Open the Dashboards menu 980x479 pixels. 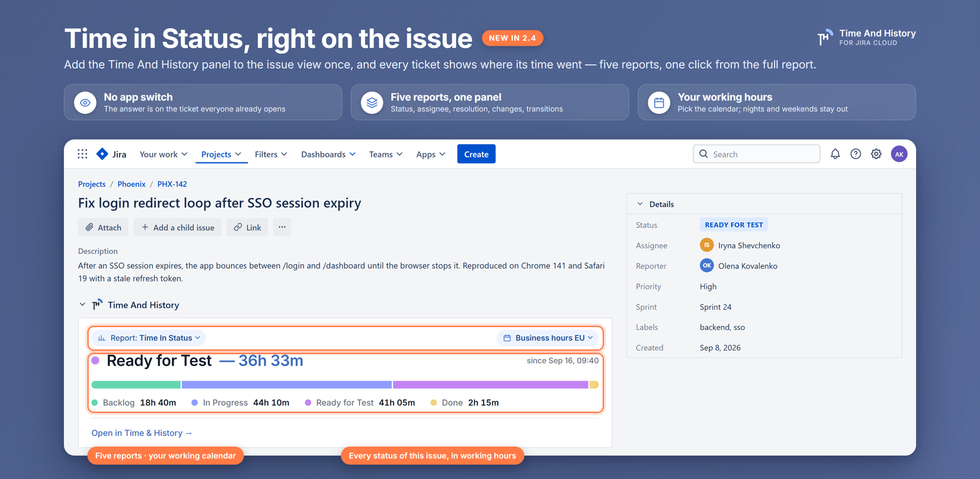pyautogui.click(x=328, y=154)
